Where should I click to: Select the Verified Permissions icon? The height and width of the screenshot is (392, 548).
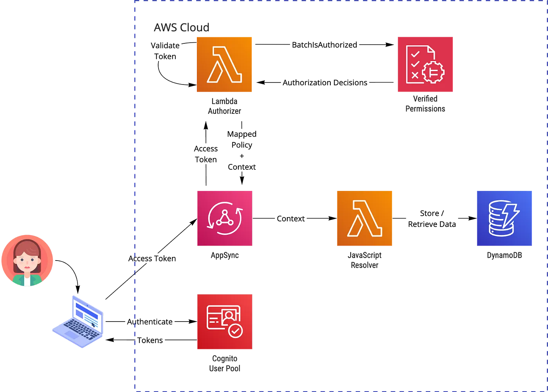pos(425,65)
